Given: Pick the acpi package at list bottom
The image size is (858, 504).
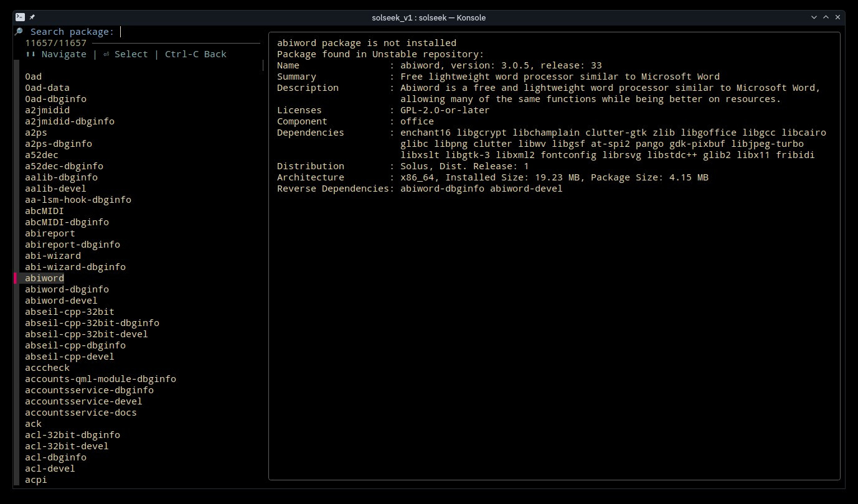Looking at the screenshot, I should (x=36, y=480).
